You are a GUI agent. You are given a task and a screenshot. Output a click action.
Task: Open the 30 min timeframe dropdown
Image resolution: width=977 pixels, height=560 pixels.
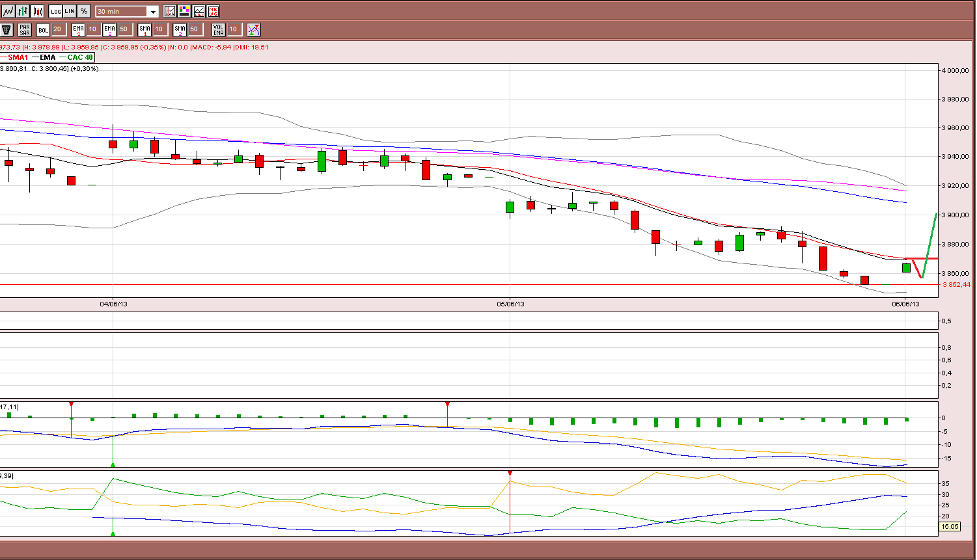[x=127, y=12]
